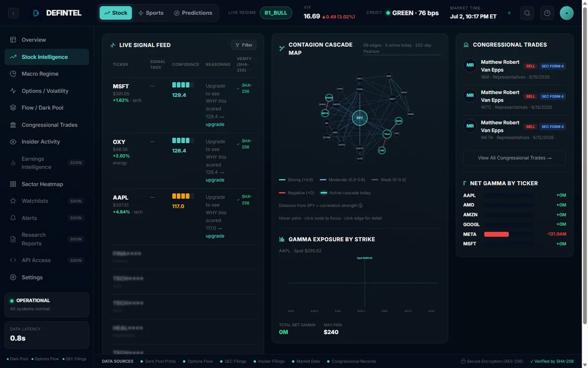Click the upgrade link in MSFT row

pos(215,125)
